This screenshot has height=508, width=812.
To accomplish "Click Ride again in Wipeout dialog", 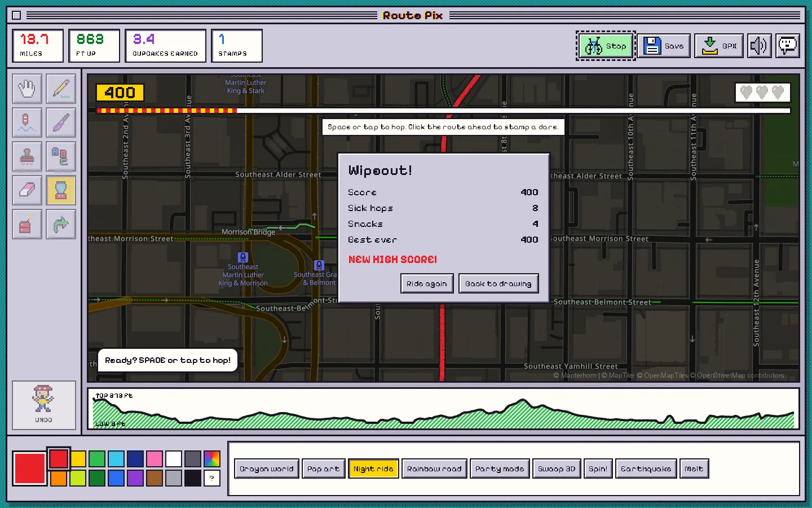I will [x=427, y=283].
